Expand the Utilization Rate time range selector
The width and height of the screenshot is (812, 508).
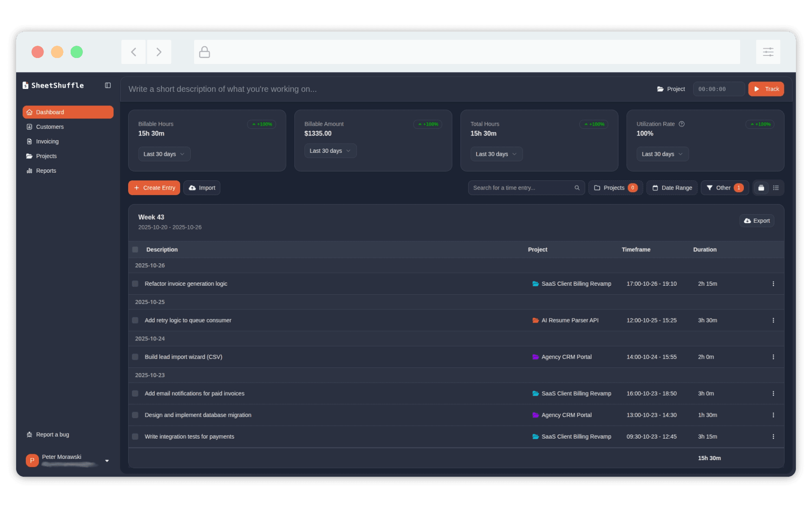click(662, 154)
